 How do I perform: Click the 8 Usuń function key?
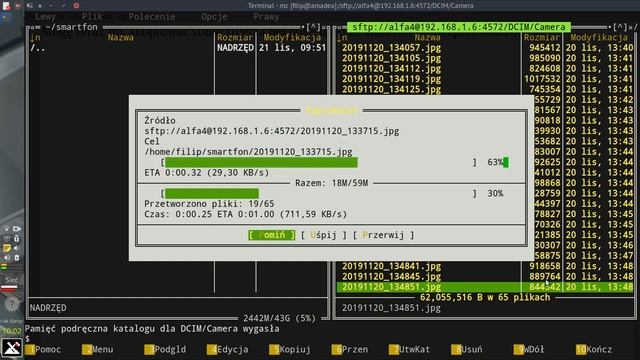point(467,349)
